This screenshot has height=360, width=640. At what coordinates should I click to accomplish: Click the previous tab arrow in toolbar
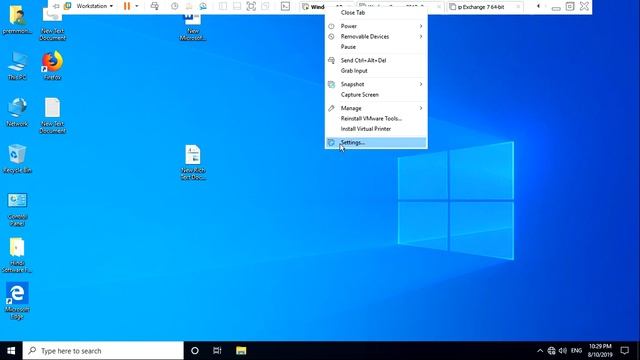pos(538,6)
